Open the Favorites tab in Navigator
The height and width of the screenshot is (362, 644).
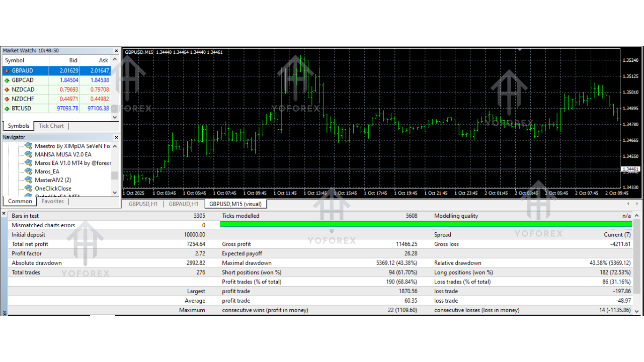pos(53,202)
